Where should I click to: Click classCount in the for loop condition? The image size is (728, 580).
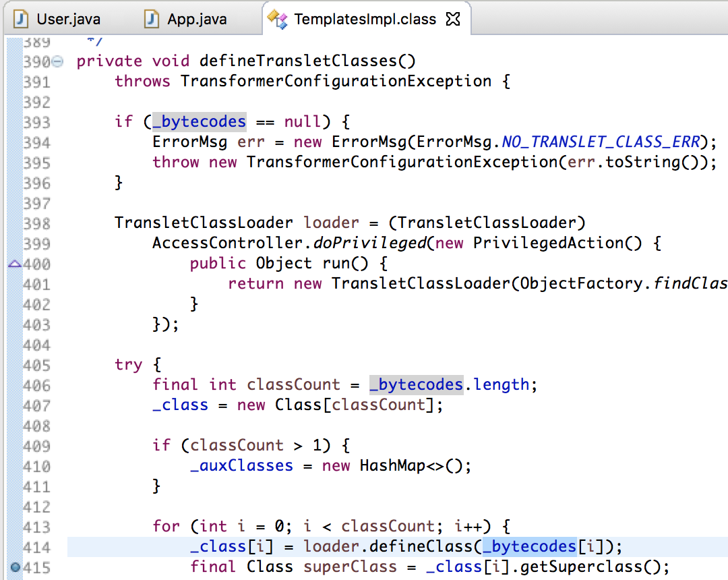tap(388, 527)
